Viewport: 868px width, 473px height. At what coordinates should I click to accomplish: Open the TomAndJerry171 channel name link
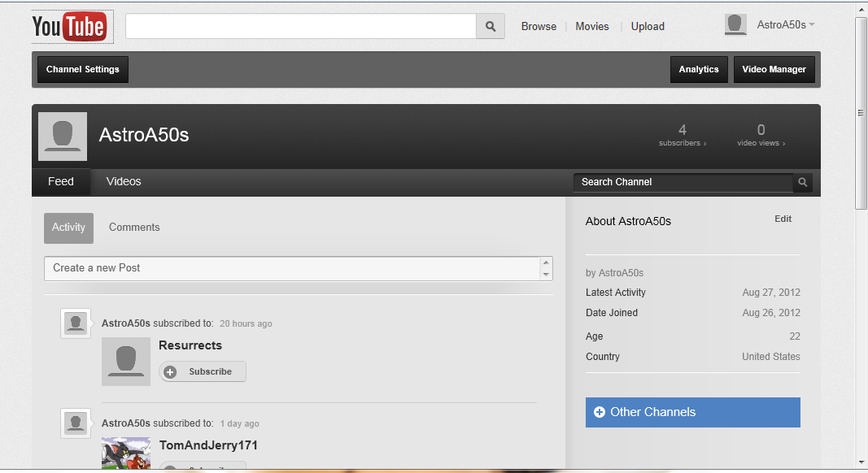(208, 445)
